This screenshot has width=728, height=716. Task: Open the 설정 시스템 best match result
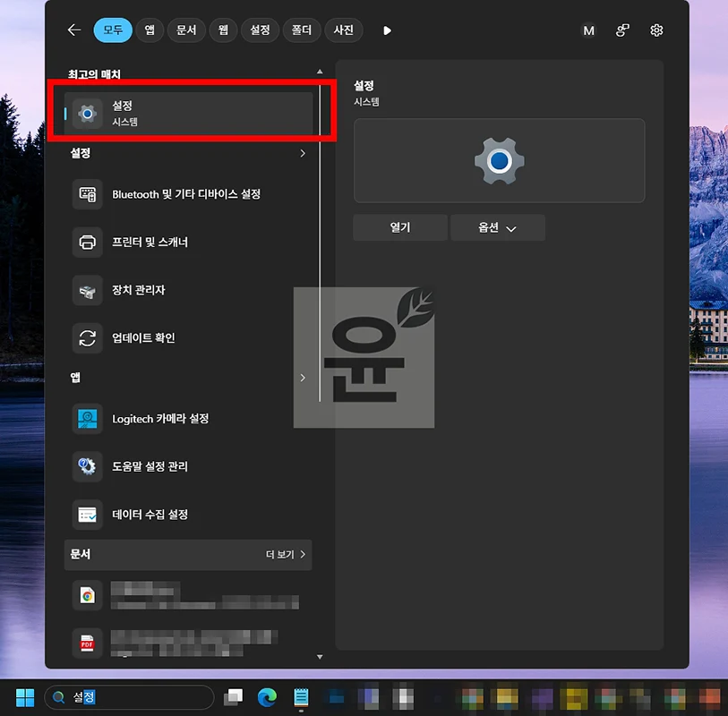coord(188,114)
